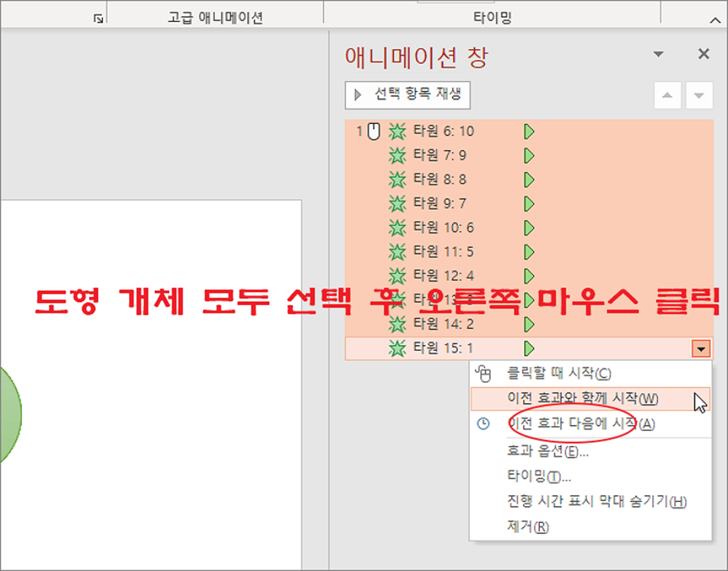The image size is (728, 571).
Task: Choose 이전 효과와 함께 시작 menu entry
Action: [591, 399]
